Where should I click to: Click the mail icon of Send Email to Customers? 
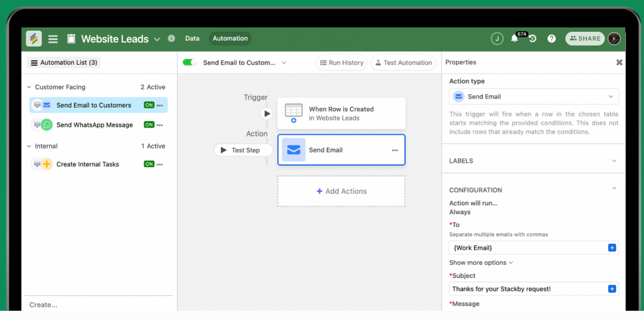coord(47,105)
